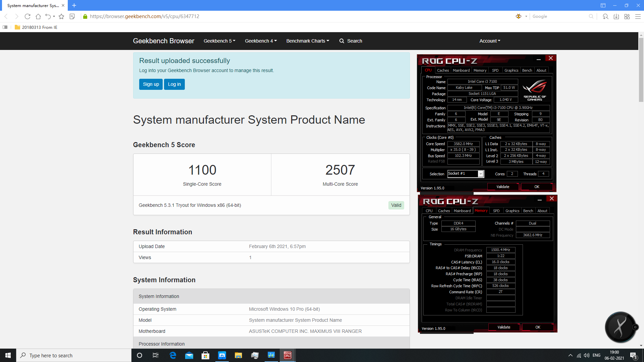Launch Microsoft Edge from taskbar
This screenshot has height=362, width=644.
coord(173,355)
